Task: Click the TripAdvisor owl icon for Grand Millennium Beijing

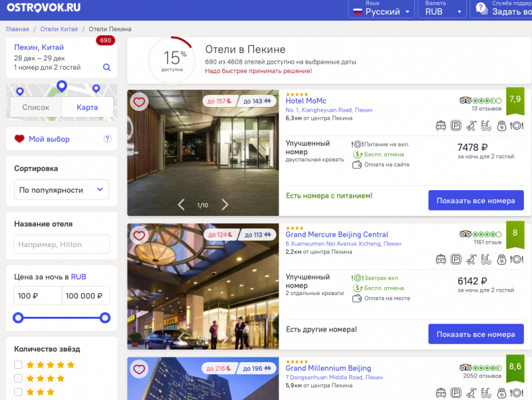Action: point(465,367)
